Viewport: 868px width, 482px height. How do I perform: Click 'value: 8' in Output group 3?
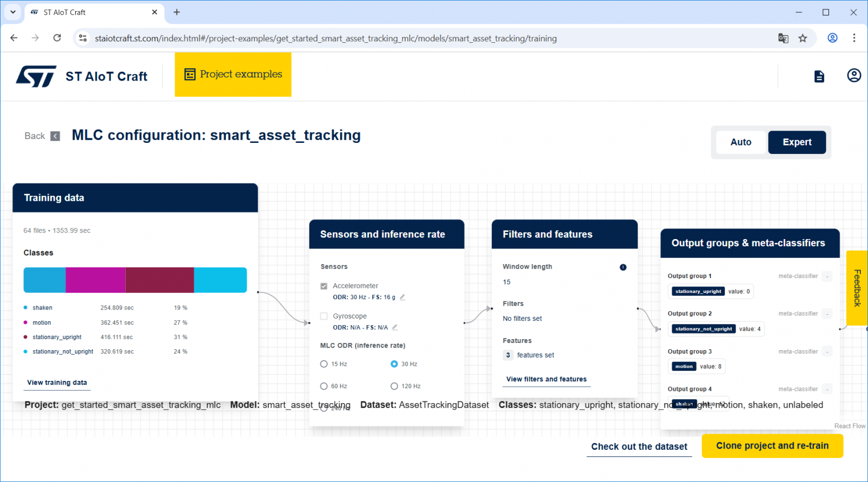pos(711,366)
